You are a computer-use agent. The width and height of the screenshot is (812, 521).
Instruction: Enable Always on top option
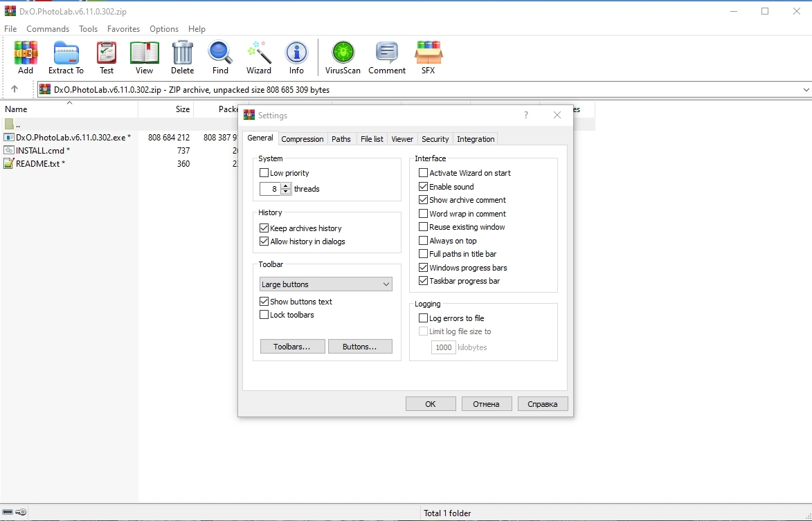point(423,241)
